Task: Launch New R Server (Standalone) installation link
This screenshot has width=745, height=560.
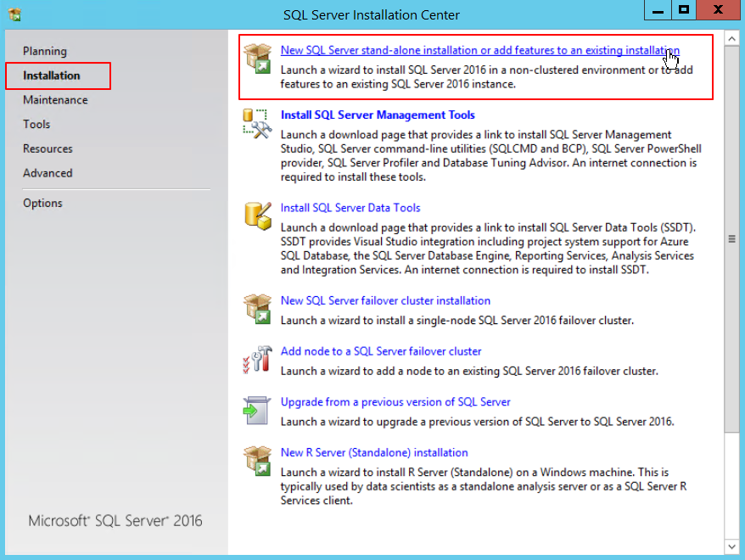Action: click(x=374, y=452)
